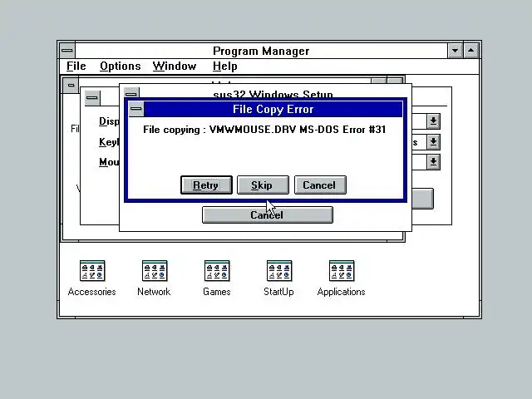The width and height of the screenshot is (532, 399).
Task: Click the Network label text
Action: (x=154, y=292)
